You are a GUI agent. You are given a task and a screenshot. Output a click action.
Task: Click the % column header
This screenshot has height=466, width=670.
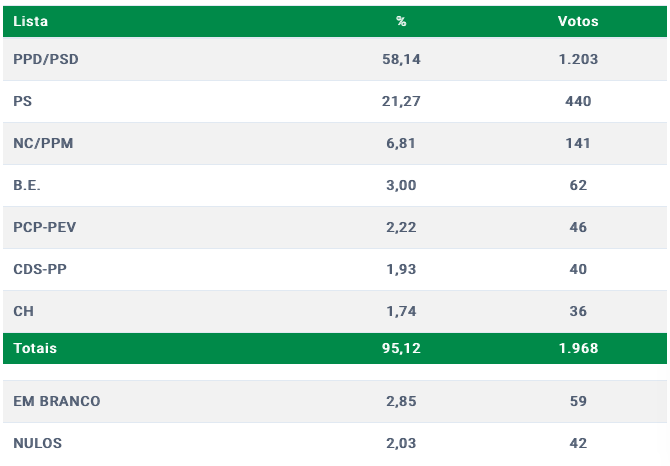coord(400,21)
